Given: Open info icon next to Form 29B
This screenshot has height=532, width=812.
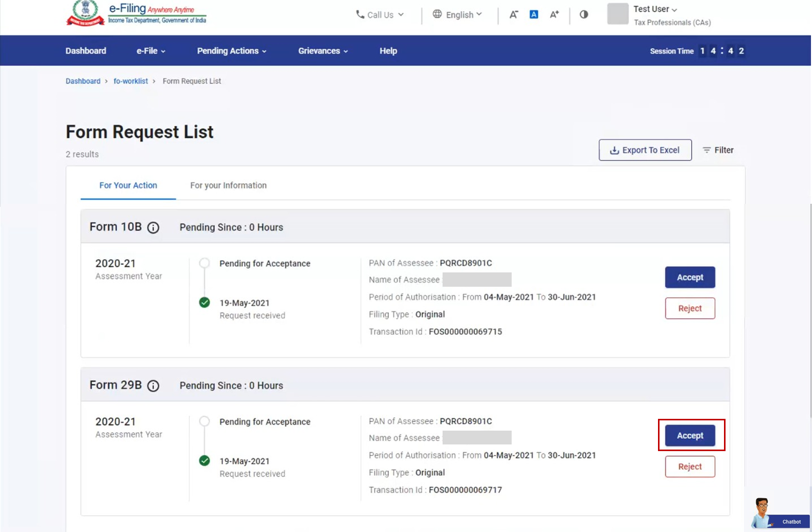Looking at the screenshot, I should [153, 386].
